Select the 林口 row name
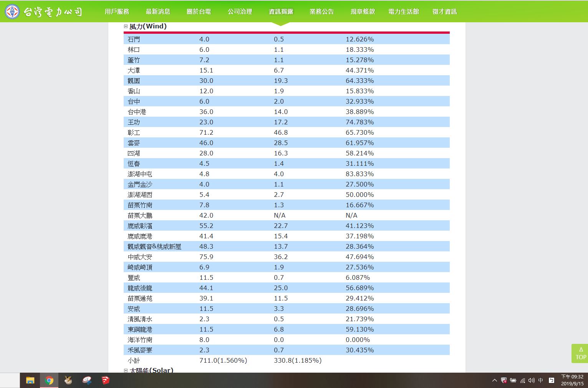 134,50
